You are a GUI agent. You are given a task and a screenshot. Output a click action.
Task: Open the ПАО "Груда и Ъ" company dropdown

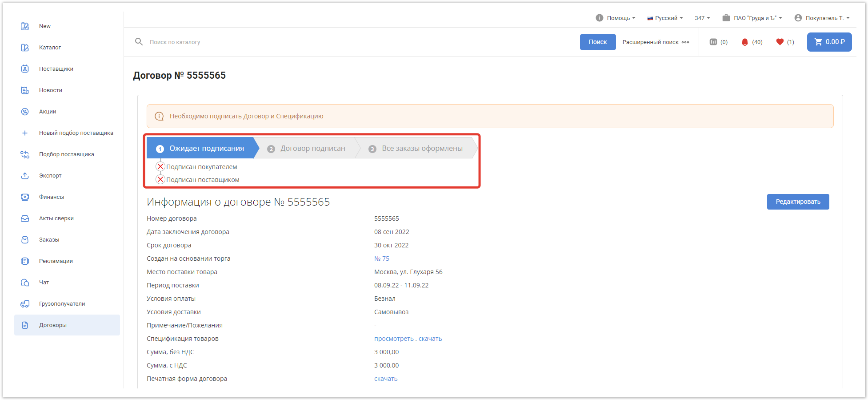[752, 18]
